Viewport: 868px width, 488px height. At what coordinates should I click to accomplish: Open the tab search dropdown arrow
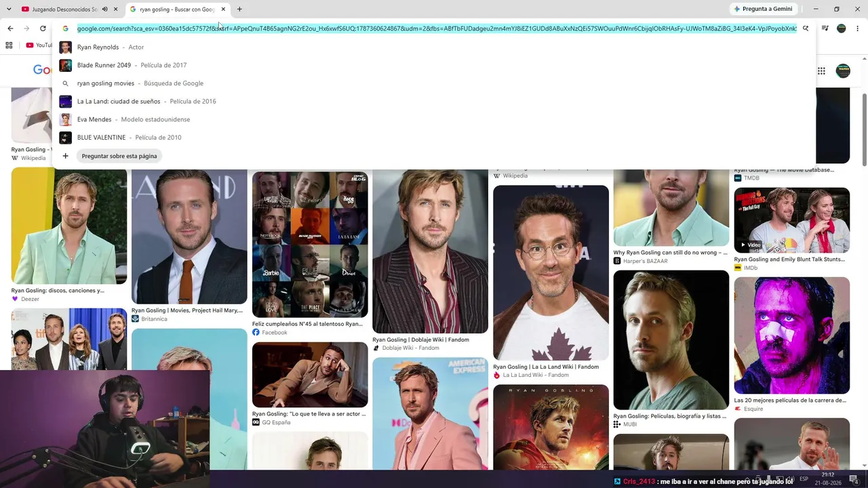[x=8, y=9]
